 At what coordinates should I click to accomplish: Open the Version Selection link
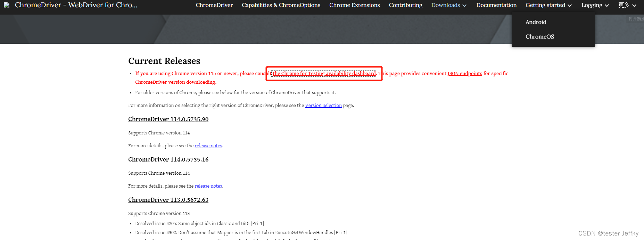(323, 105)
